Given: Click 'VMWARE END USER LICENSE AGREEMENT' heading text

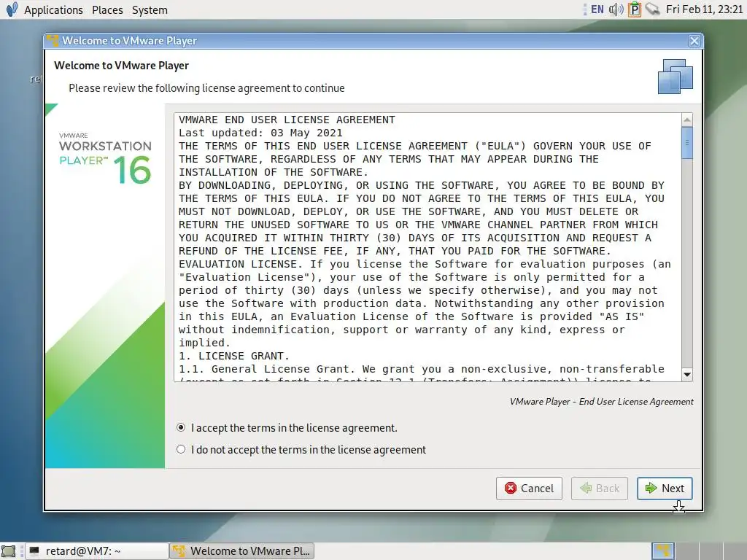Looking at the screenshot, I should pos(287,120).
